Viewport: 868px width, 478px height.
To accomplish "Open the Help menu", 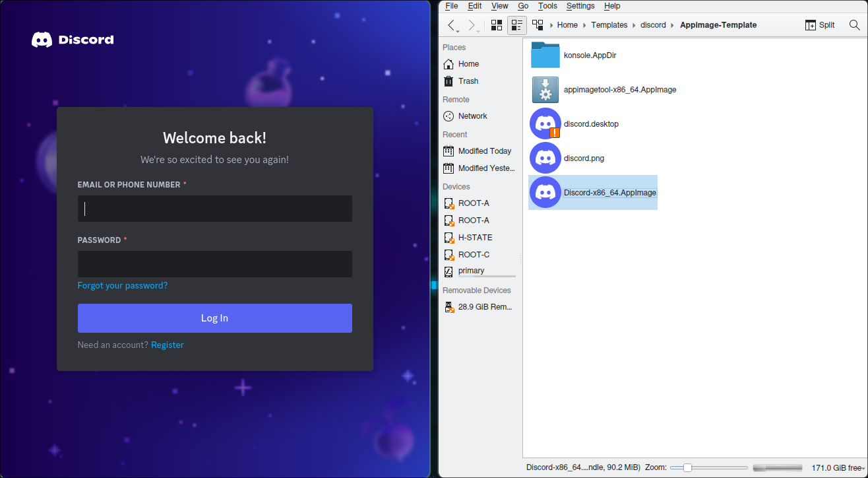I will 612,6.
